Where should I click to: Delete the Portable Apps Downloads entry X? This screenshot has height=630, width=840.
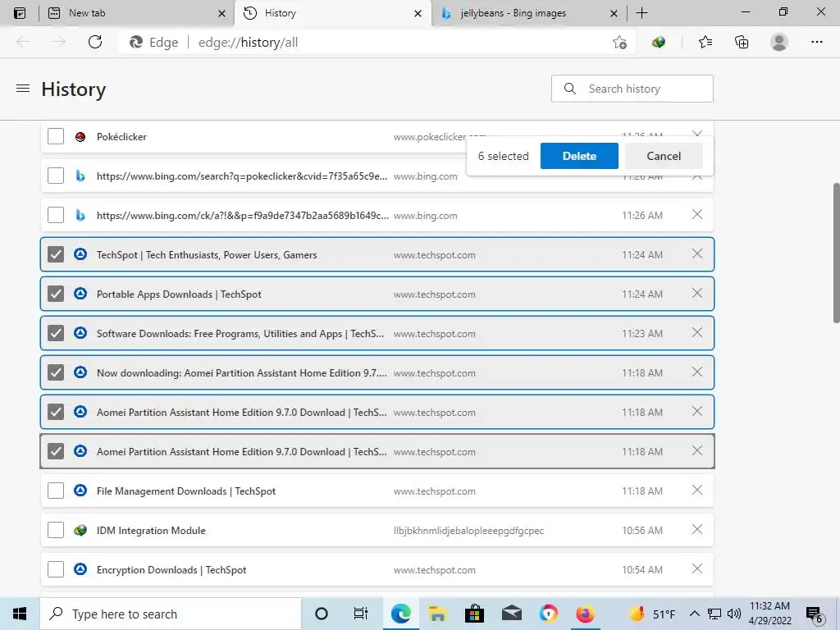pyautogui.click(x=697, y=293)
